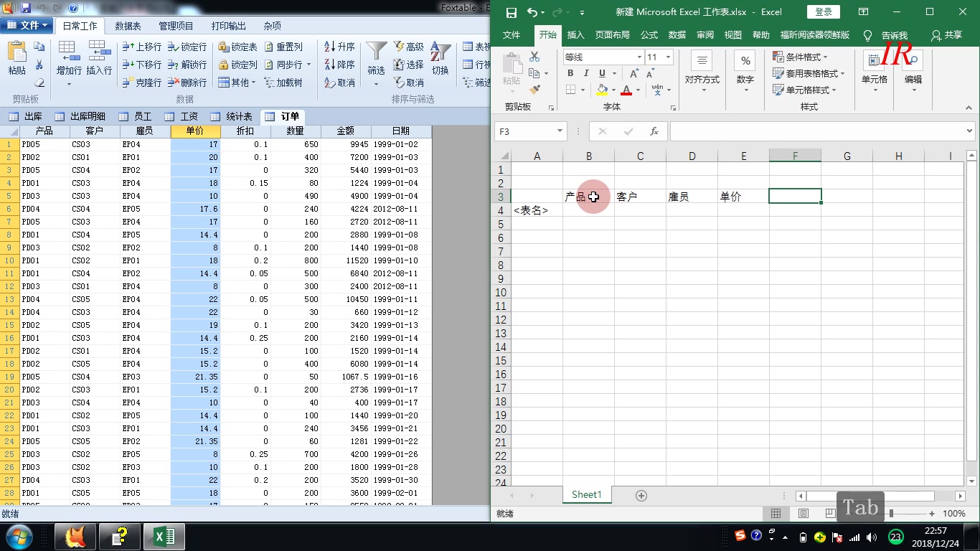The width and height of the screenshot is (980, 551).
Task: Toggle Bold in Excel
Action: coord(570,73)
